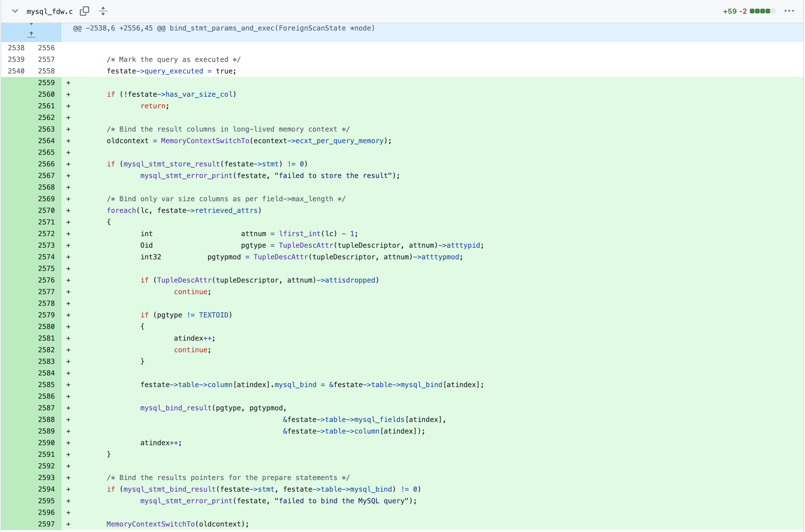Open the file options three-dot menu
The width and height of the screenshot is (805, 532).
[x=789, y=11]
